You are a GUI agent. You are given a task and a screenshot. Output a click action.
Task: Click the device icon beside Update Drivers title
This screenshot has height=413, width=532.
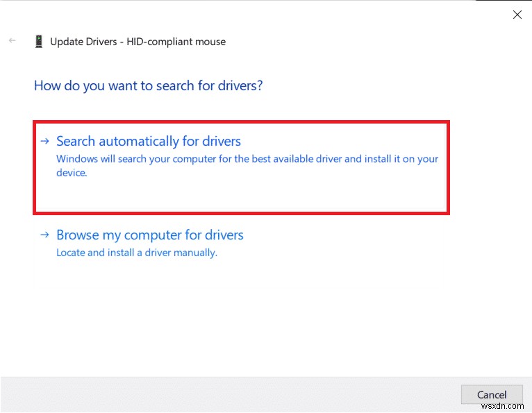click(x=38, y=41)
